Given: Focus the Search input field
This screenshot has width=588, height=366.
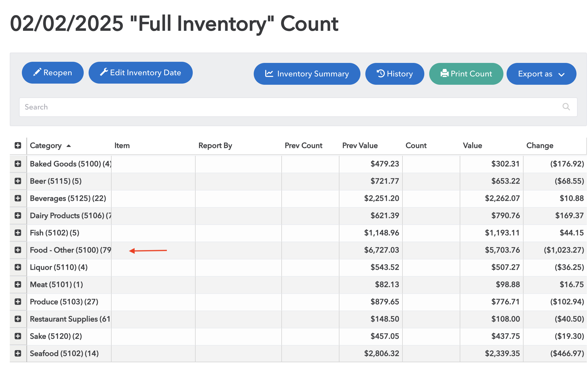Looking at the screenshot, I should click(298, 107).
